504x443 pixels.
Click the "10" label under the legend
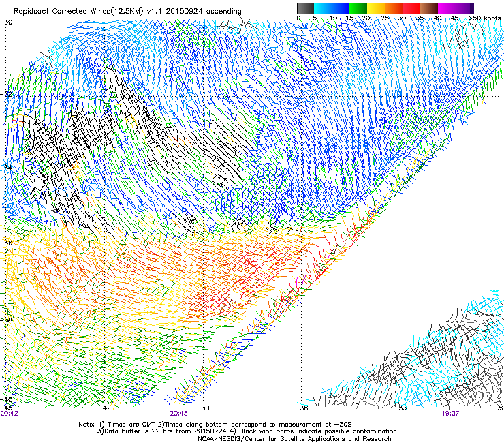[x=333, y=18]
